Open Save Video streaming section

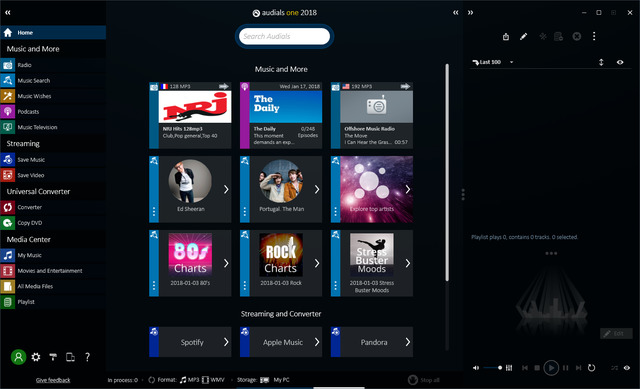tap(53, 175)
